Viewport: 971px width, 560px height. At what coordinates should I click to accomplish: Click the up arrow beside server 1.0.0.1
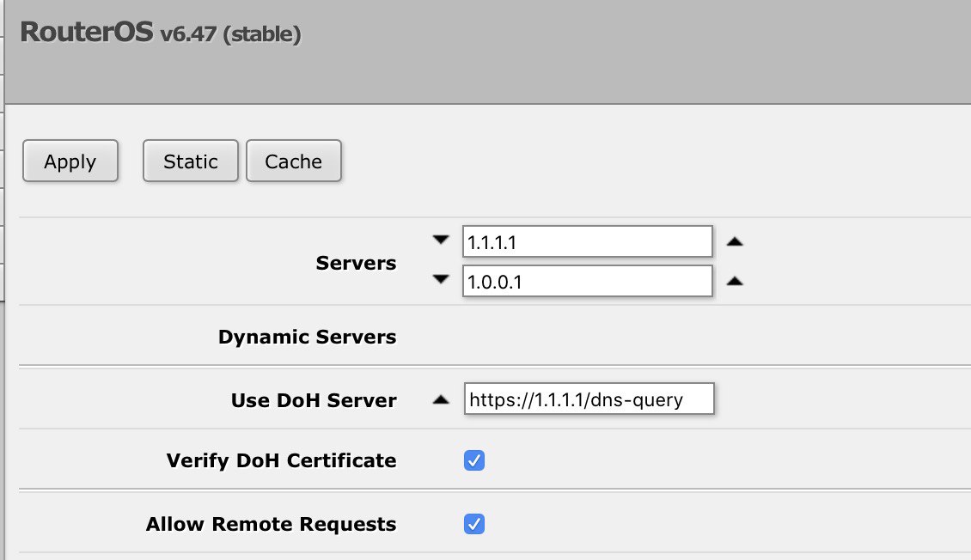tap(735, 281)
